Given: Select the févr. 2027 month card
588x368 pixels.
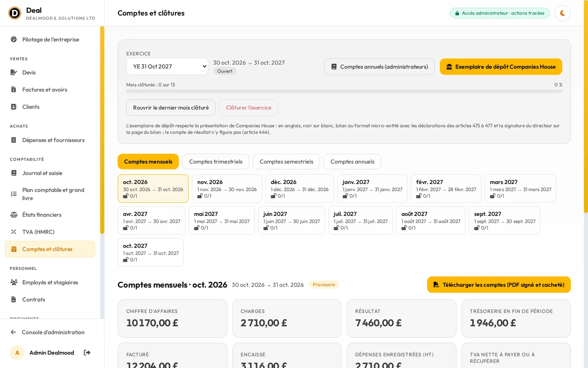Looking at the screenshot, I should (x=446, y=188).
